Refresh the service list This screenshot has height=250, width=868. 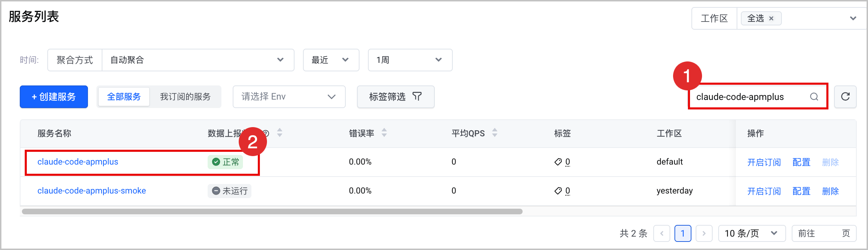click(x=845, y=97)
